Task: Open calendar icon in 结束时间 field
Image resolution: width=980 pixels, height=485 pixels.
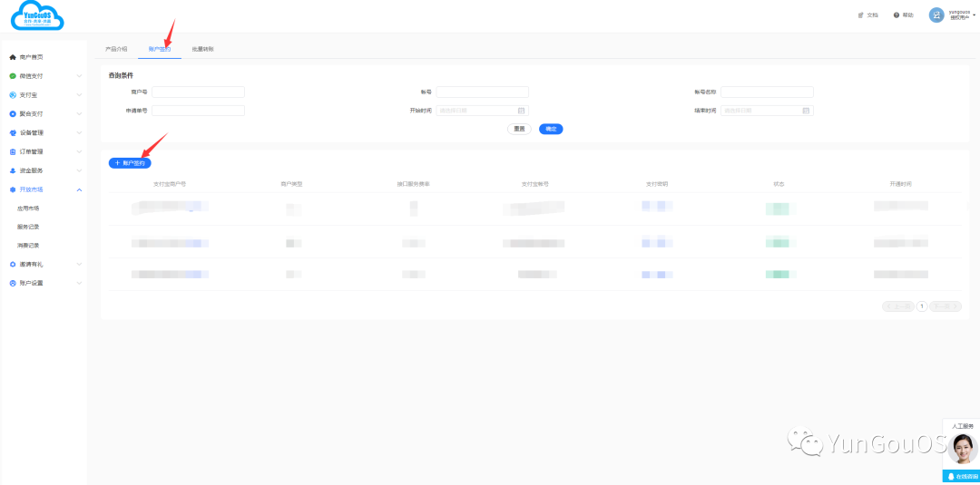Action: [806, 111]
